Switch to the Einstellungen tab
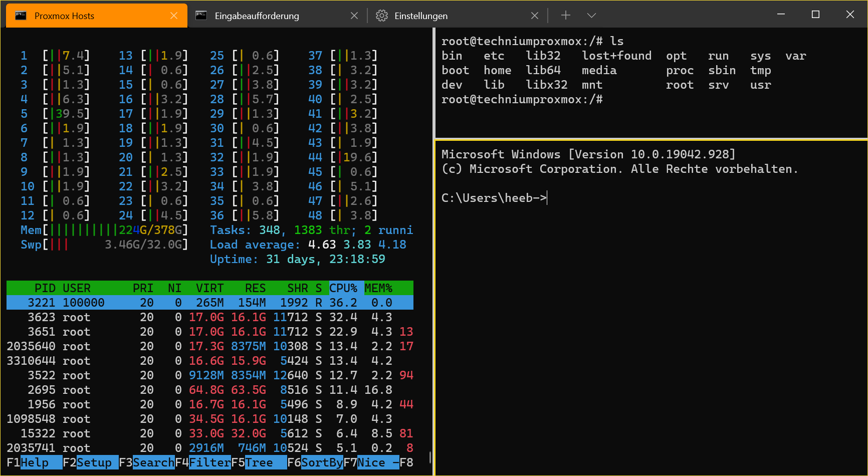 pyautogui.click(x=421, y=16)
